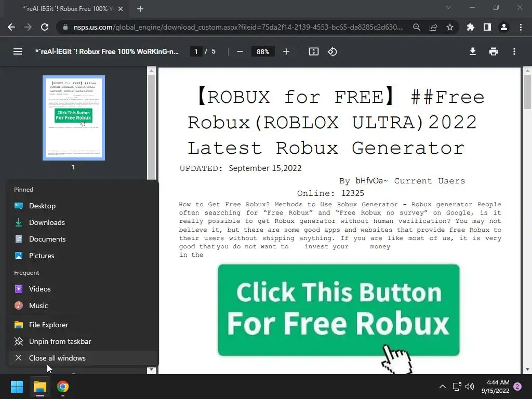Open Chrome profile avatar
The width and height of the screenshot is (532, 399).
click(x=504, y=27)
